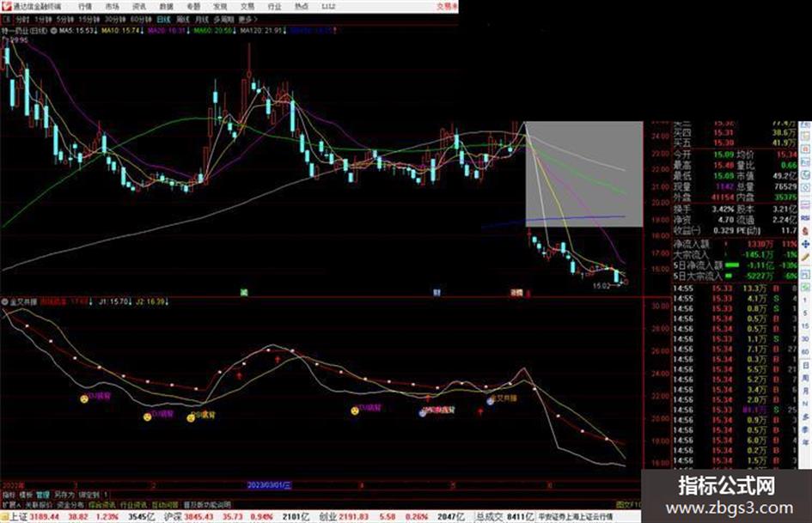This screenshot has height=523, width=812.
Task: Click the 月 period shortcut in right sidebar
Action: (x=805, y=391)
